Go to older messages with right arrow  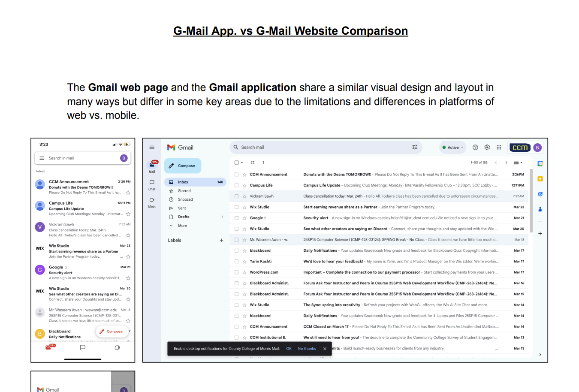point(506,163)
